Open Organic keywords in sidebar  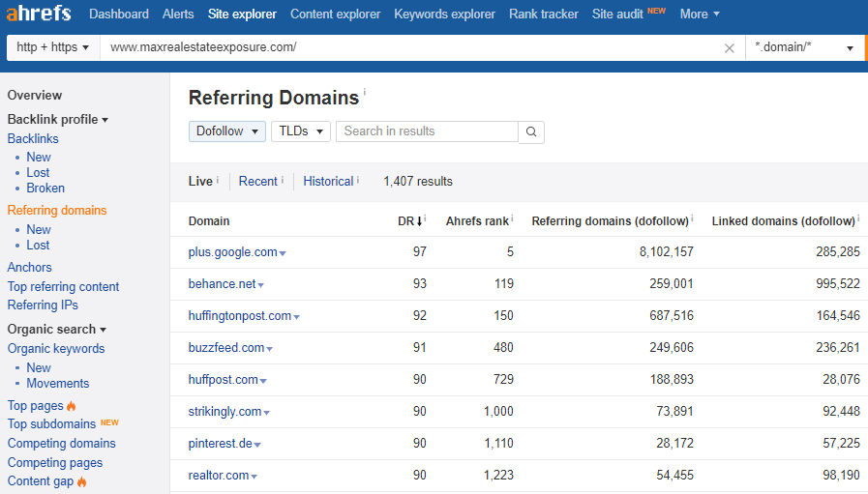[56, 349]
